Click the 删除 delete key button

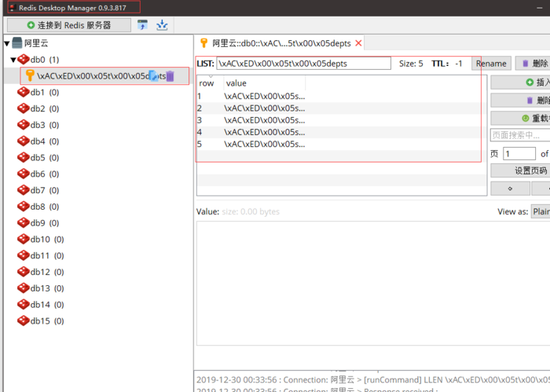533,64
